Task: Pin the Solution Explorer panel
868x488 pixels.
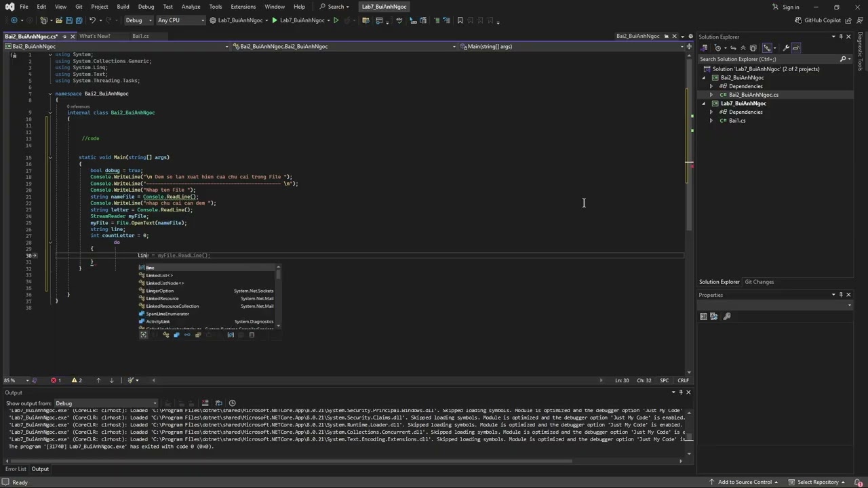Action: [841, 37]
